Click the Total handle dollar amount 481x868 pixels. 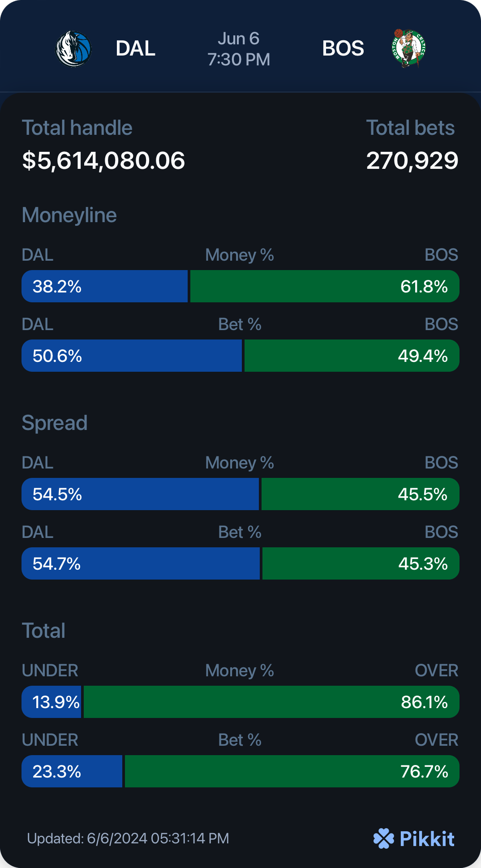pyautogui.click(x=103, y=160)
